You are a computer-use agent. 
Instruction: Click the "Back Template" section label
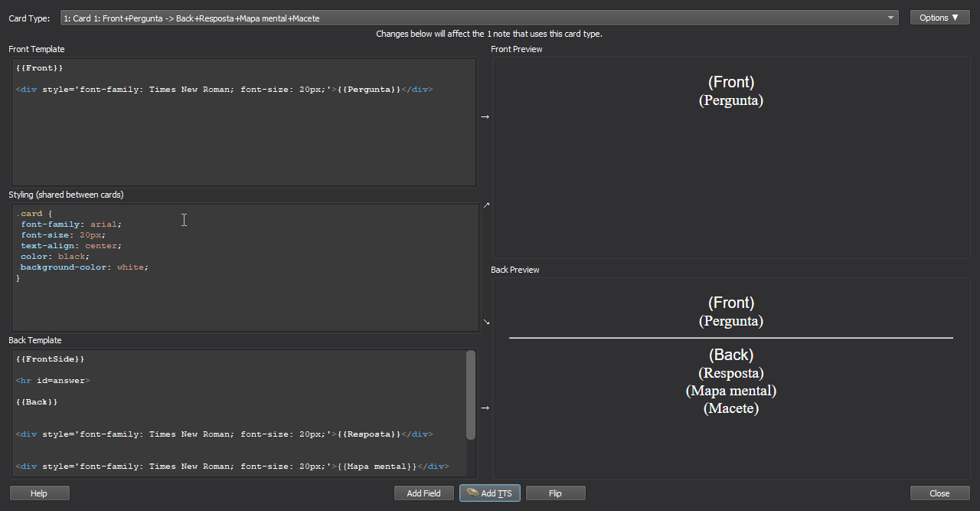pos(35,340)
